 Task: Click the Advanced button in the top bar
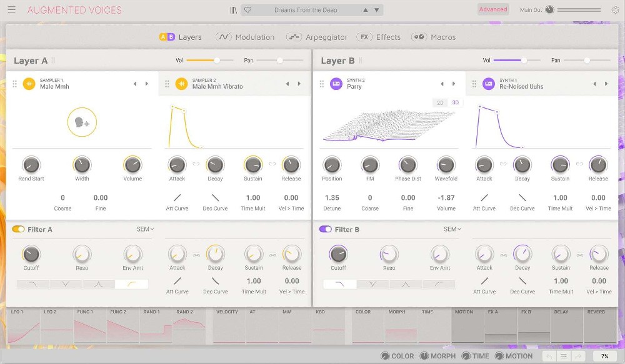click(492, 9)
